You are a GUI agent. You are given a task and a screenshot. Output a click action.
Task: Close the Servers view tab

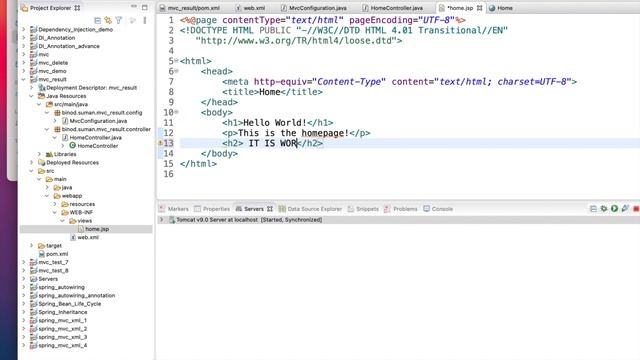270,209
